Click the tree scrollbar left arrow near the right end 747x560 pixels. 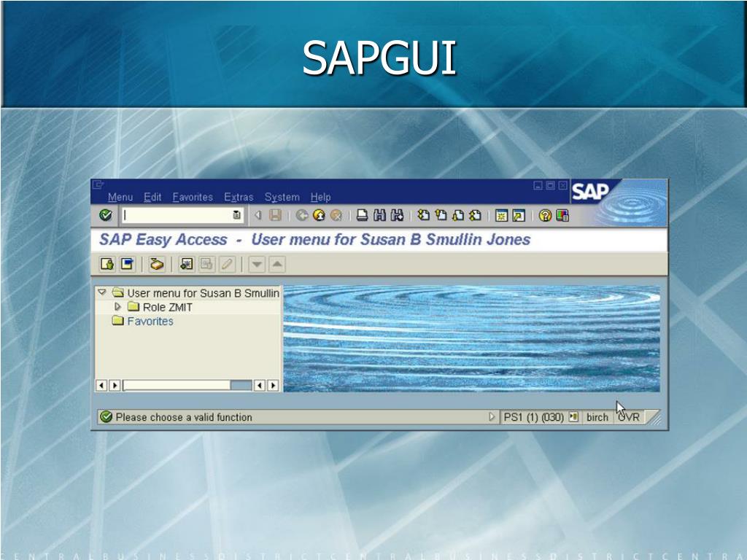(x=260, y=385)
